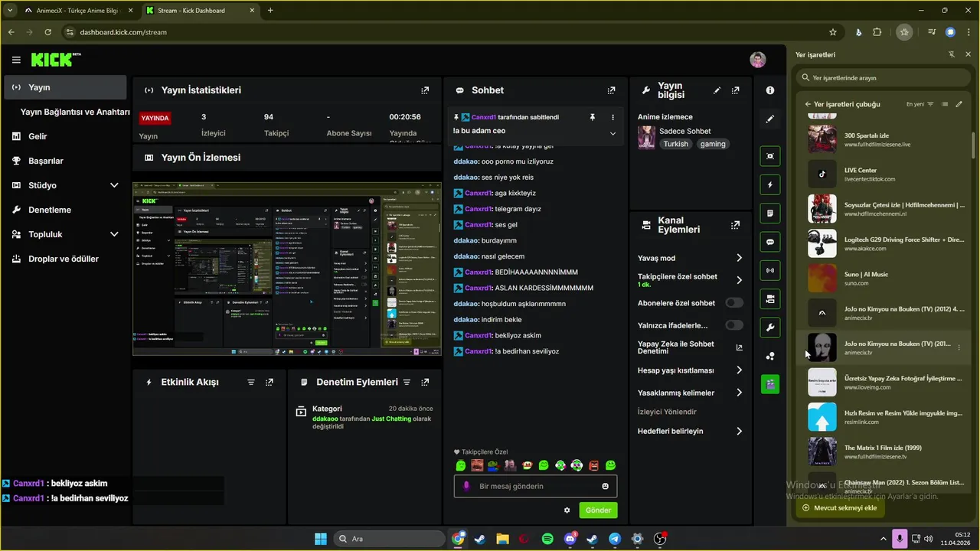Focus the Bir mesaj gönderin input

[535, 486]
